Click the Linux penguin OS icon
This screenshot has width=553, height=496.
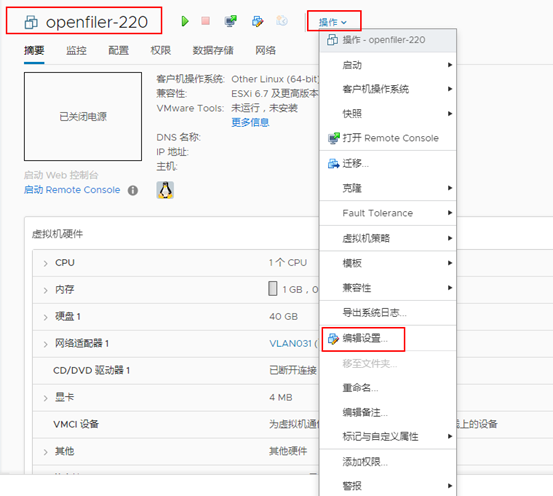(165, 190)
